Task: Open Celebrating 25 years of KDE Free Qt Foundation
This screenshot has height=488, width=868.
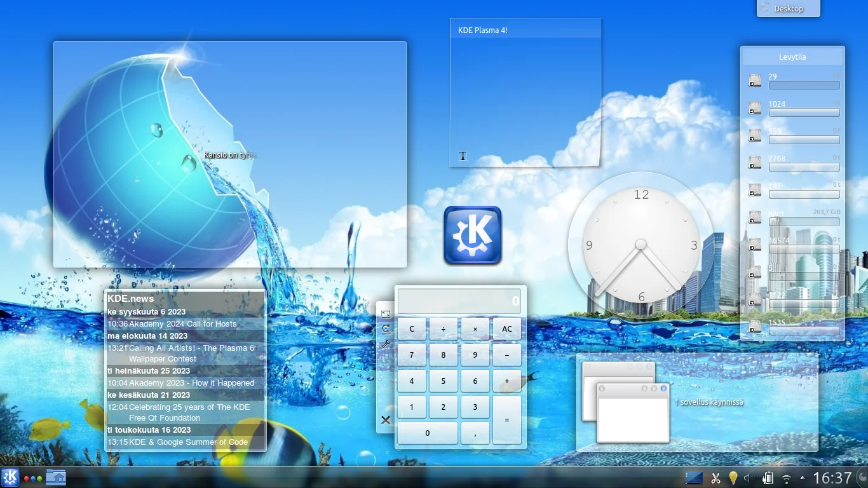Action: click(x=189, y=412)
